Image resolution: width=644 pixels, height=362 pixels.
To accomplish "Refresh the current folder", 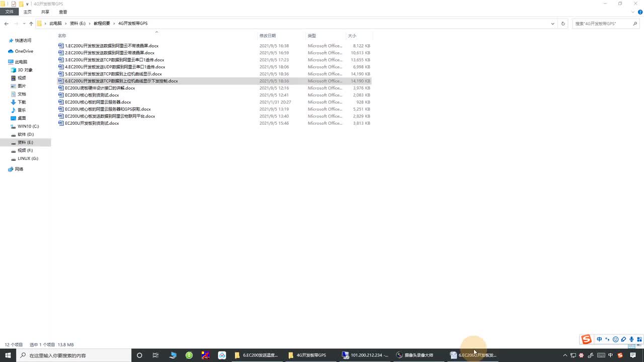I will click(x=563, y=24).
